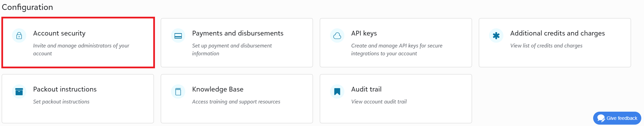Click 'Access training and support resources' text
Screen dimensions: 644x126
pos(236,102)
